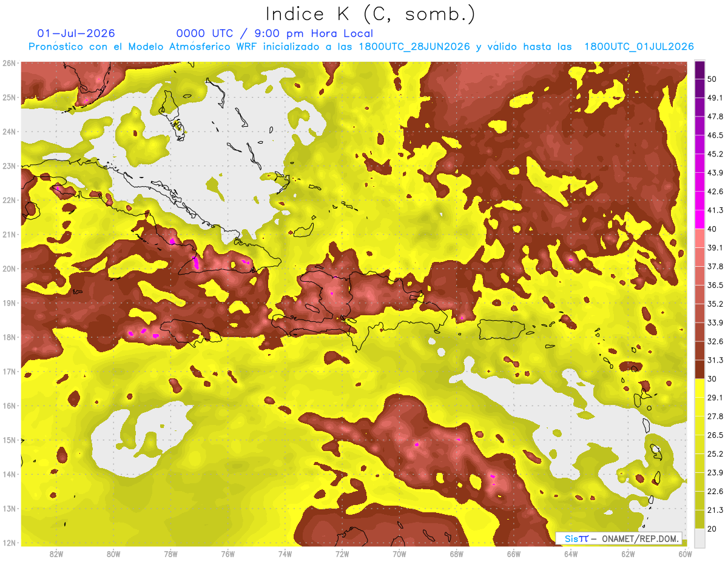Click the latitude label '14N'
Image resolution: width=728 pixels, height=562 pixels.
coord(8,474)
